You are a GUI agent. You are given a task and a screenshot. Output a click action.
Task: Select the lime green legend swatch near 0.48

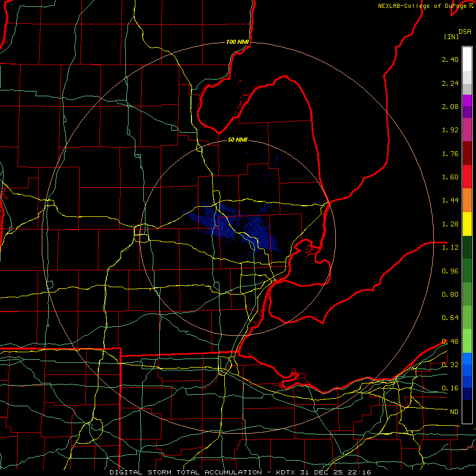coord(467,341)
